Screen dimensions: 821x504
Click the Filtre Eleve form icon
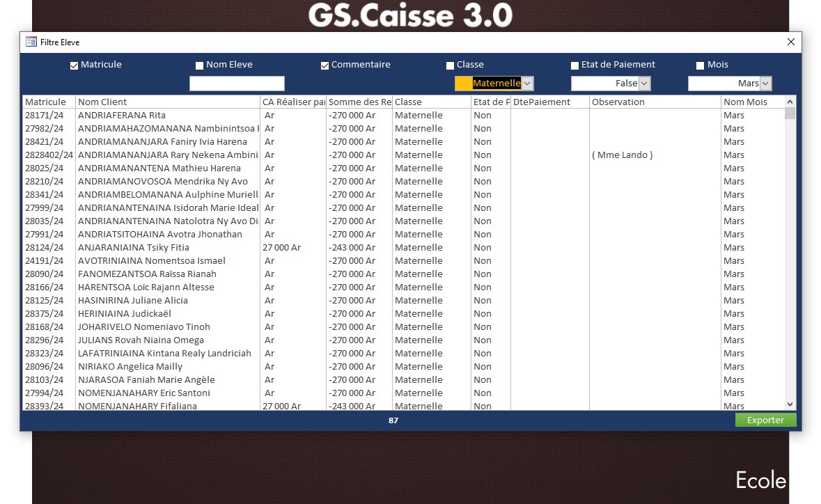click(x=31, y=42)
